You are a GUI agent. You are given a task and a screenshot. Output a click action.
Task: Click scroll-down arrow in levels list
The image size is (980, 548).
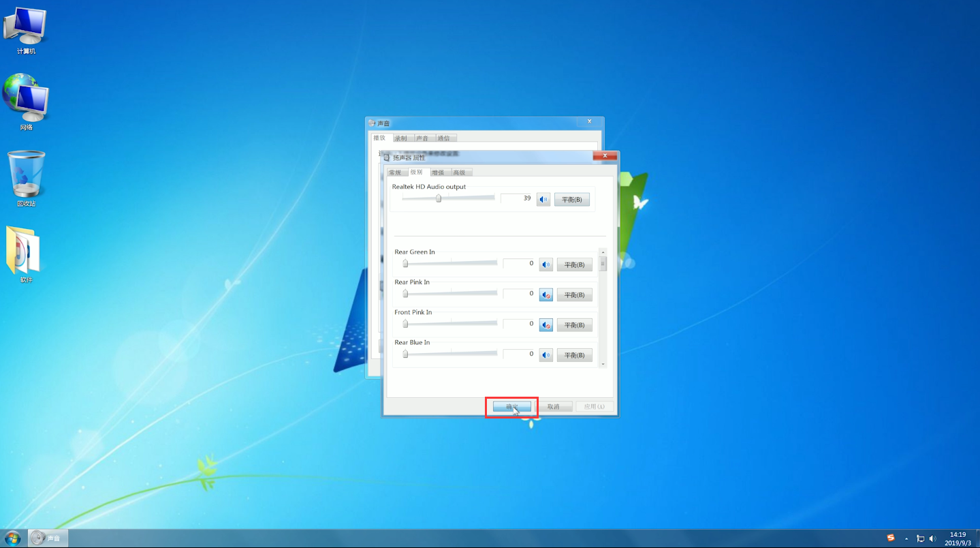click(603, 364)
